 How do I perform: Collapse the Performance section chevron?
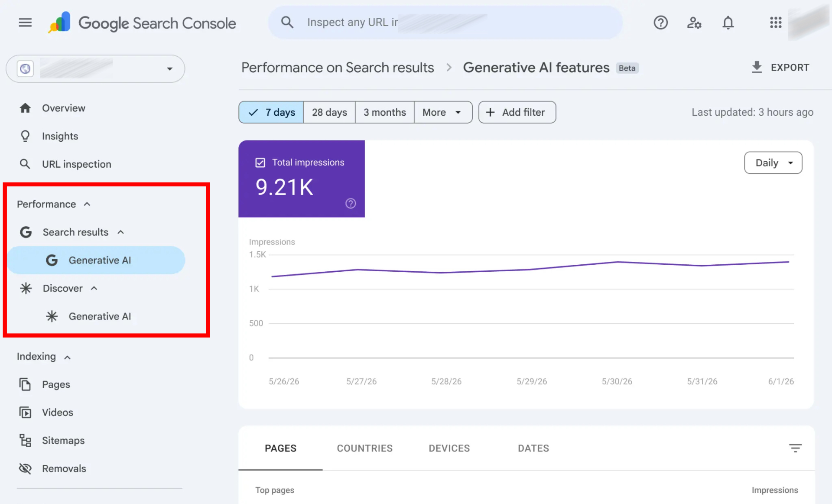pyautogui.click(x=87, y=204)
